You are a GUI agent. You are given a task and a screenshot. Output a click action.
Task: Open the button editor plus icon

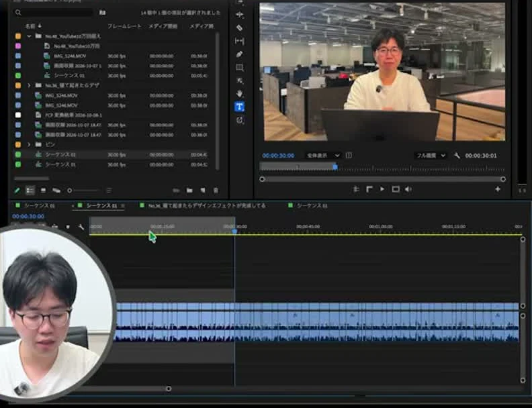[x=498, y=189]
